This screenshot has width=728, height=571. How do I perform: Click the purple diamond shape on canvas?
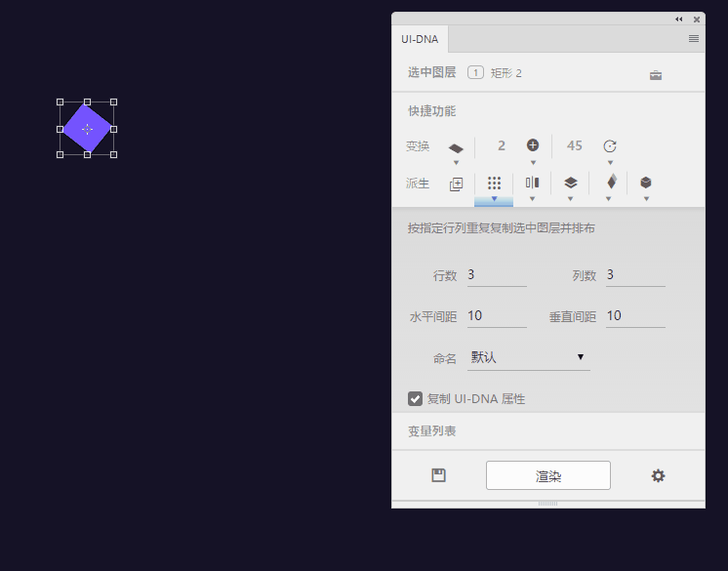[x=87, y=129]
